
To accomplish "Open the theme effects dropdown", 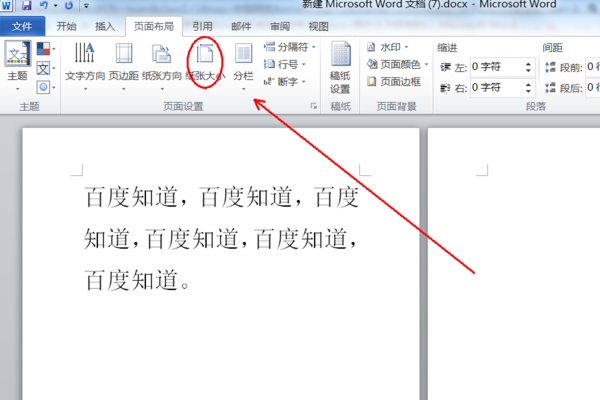I will [x=46, y=87].
